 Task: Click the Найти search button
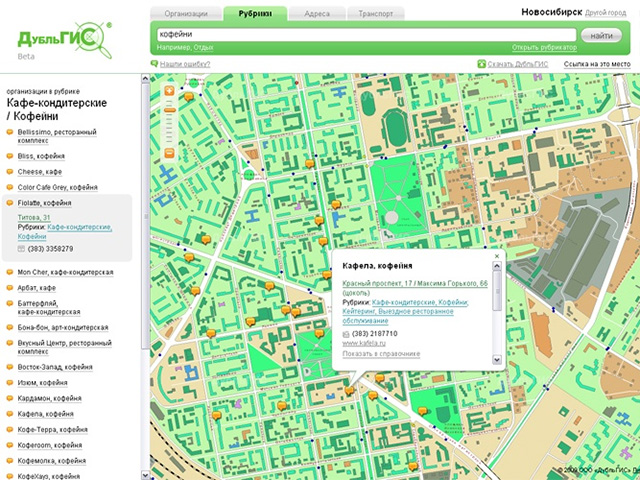tap(601, 36)
